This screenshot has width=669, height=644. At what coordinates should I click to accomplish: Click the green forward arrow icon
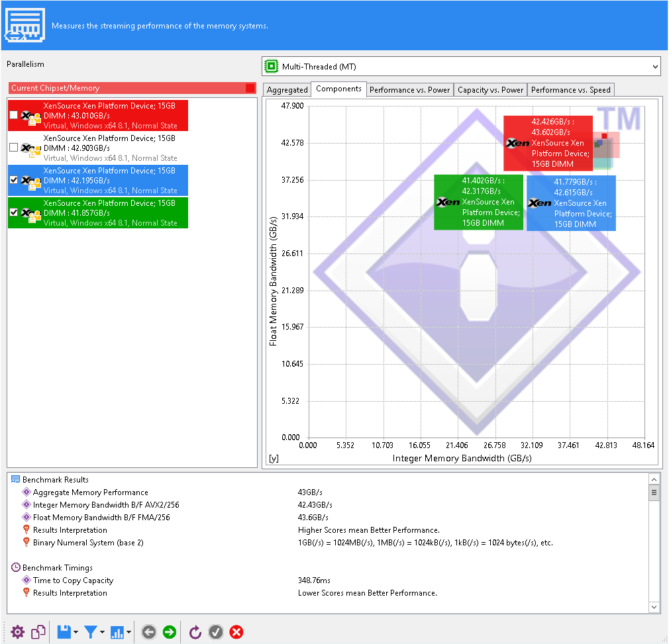pyautogui.click(x=170, y=632)
